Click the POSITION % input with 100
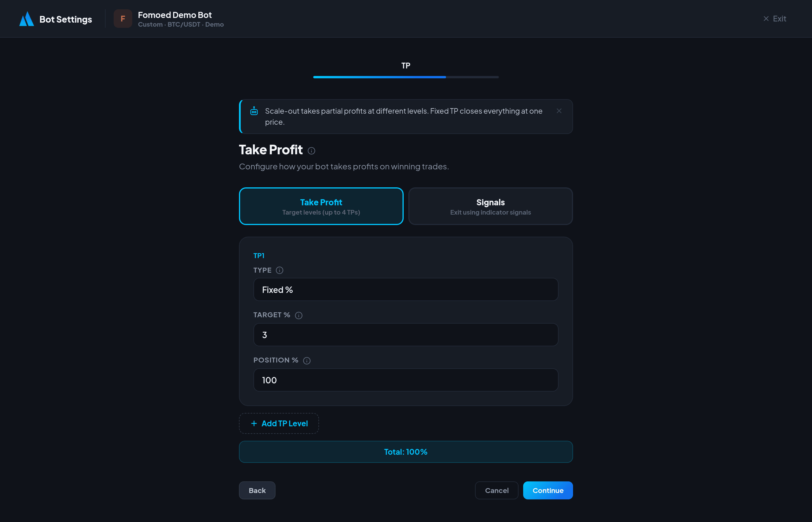The height and width of the screenshot is (522, 812). 406,380
